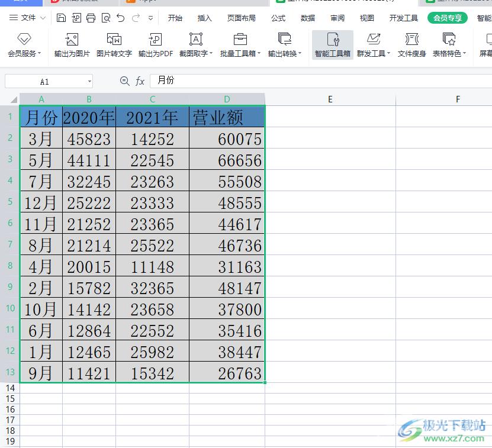Open the 视图 tab
Image resolution: width=492 pixels, height=448 pixels.
pyautogui.click(x=367, y=18)
